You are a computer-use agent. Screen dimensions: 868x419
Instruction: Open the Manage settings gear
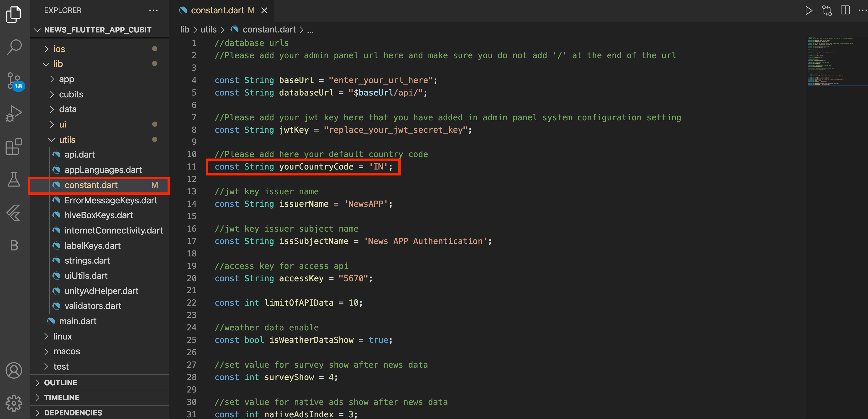pyautogui.click(x=14, y=403)
